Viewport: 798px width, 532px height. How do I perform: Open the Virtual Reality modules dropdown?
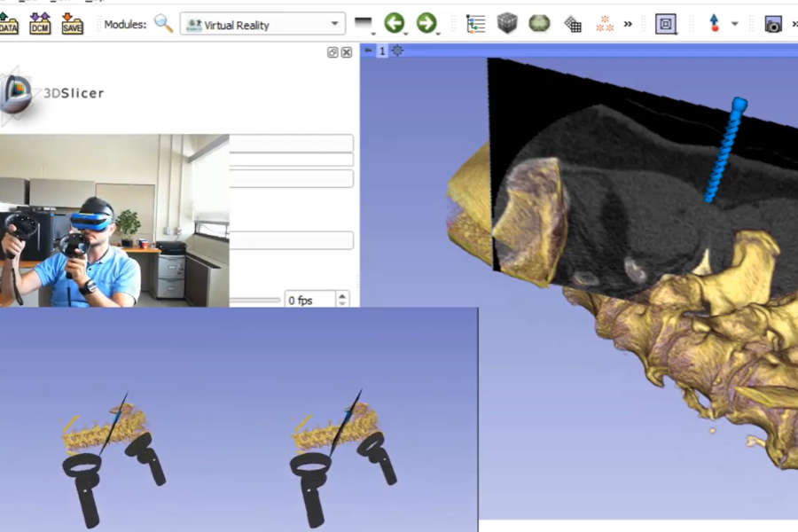pos(262,24)
